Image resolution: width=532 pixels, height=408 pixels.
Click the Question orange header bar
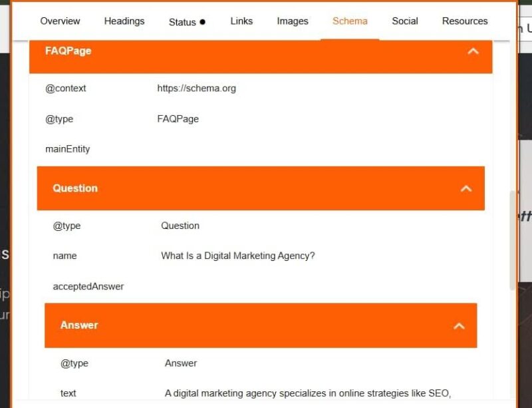pyautogui.click(x=261, y=188)
